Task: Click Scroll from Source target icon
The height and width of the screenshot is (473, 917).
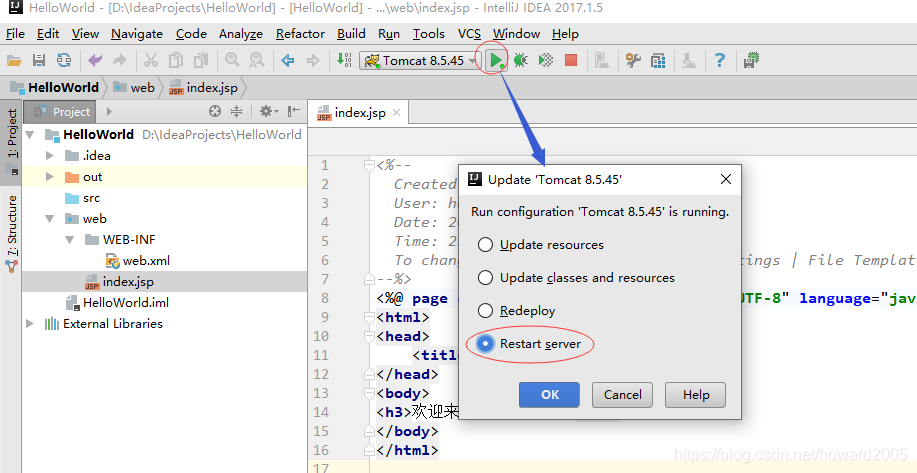Action: click(x=215, y=111)
